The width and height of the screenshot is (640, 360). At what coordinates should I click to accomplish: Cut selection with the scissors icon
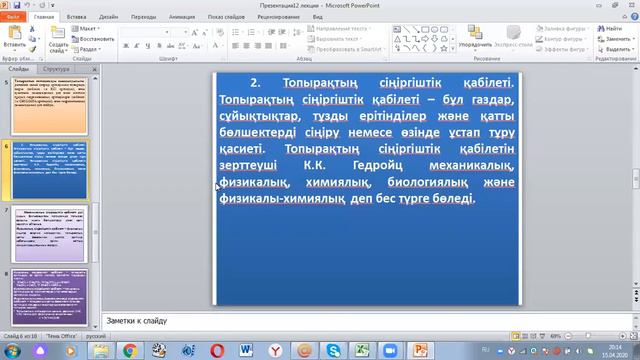32,29
